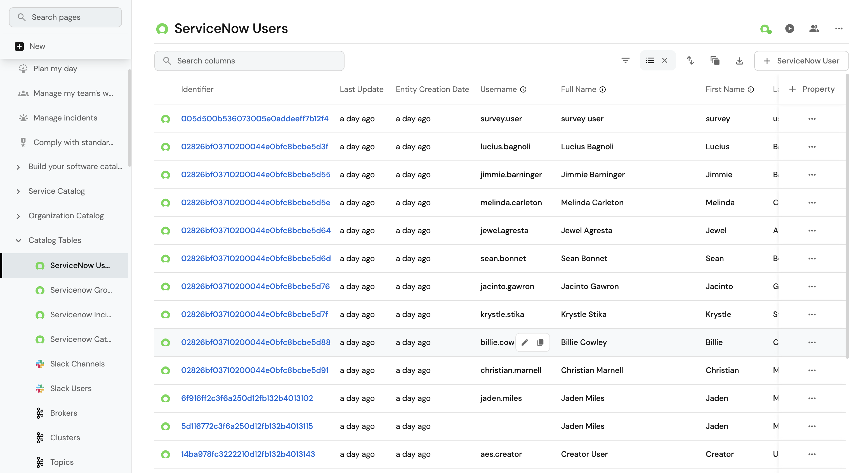This screenshot has width=868, height=473.
Task: Open row actions for Jacinto Gawron
Action: 812,286
